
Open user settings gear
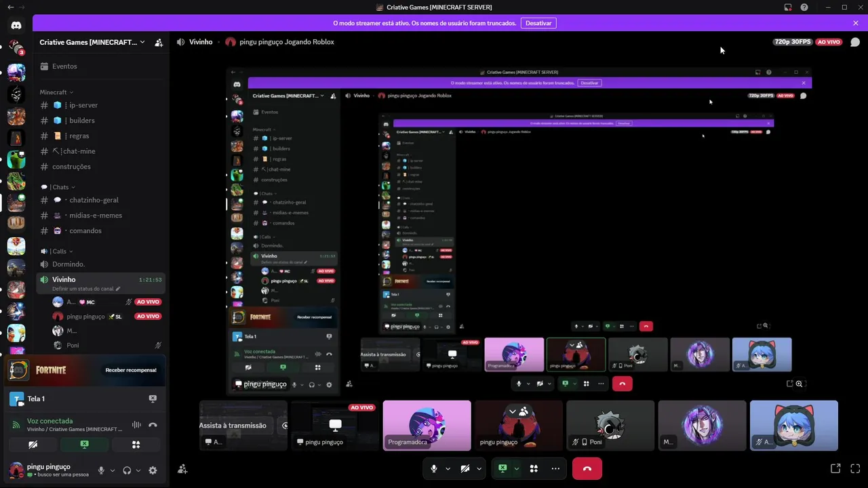pos(153,470)
